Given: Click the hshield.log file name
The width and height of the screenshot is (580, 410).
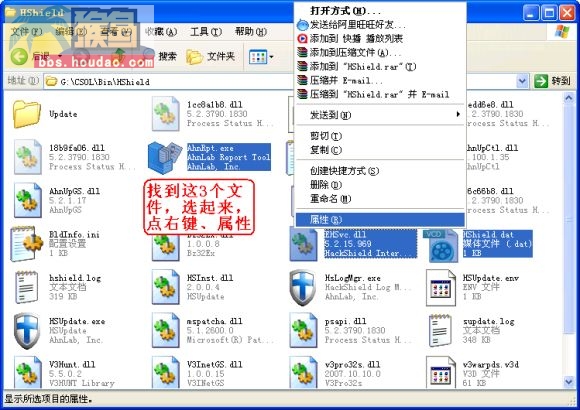Looking at the screenshot, I should [75, 278].
